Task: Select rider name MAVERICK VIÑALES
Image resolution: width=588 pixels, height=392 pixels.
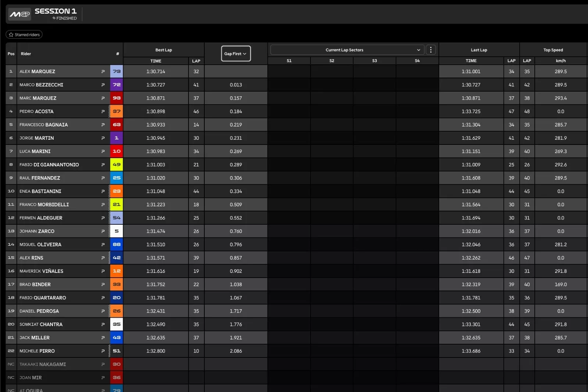Action: pyautogui.click(x=41, y=271)
